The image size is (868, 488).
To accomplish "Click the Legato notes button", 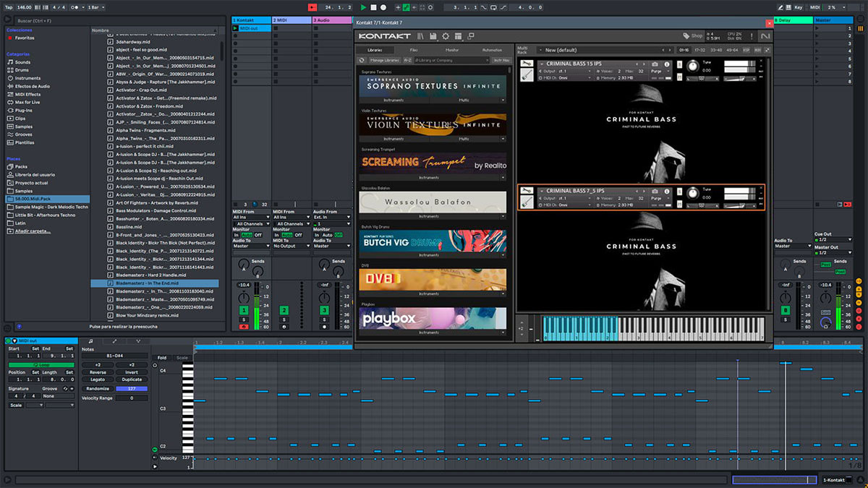I will coord(98,380).
